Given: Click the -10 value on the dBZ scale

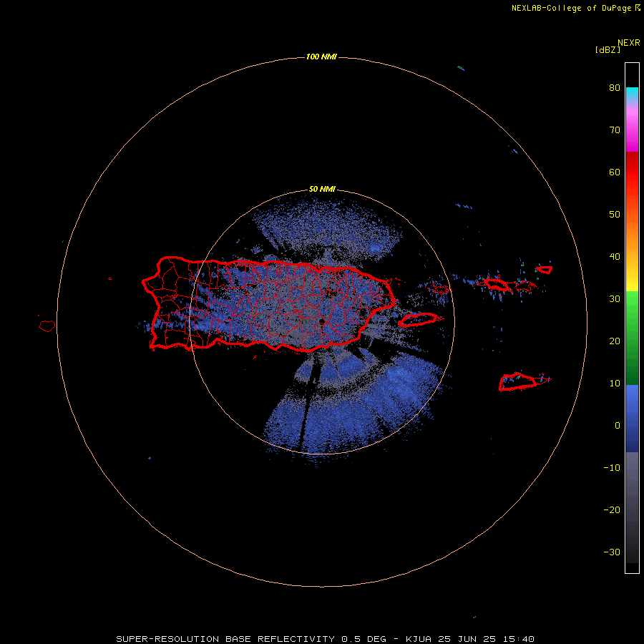Looking at the screenshot, I should (612, 467).
